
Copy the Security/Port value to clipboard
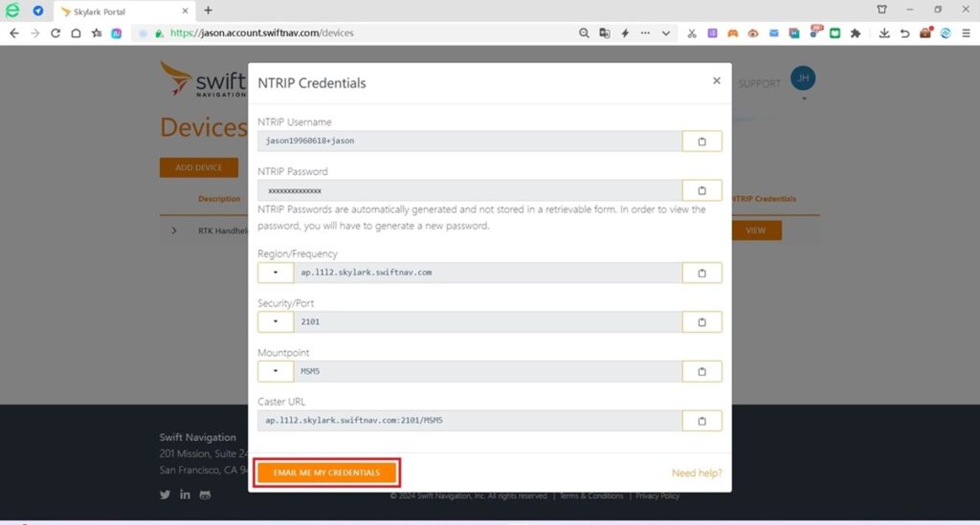702,322
